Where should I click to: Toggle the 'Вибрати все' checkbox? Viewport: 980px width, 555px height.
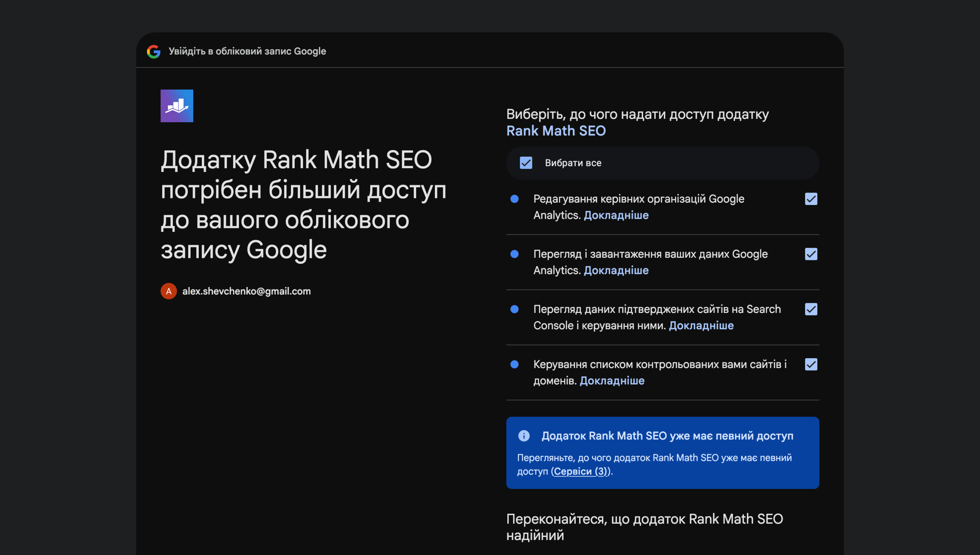tap(526, 163)
